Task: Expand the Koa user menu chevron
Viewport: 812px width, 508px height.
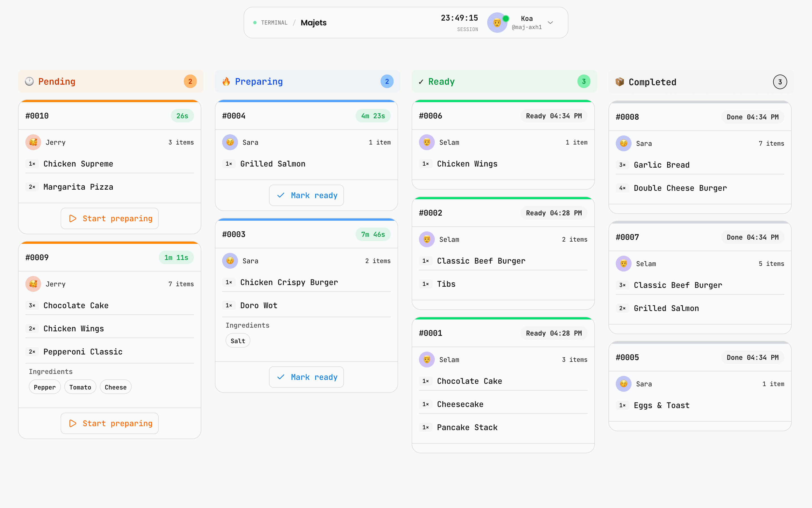Action: (550, 23)
